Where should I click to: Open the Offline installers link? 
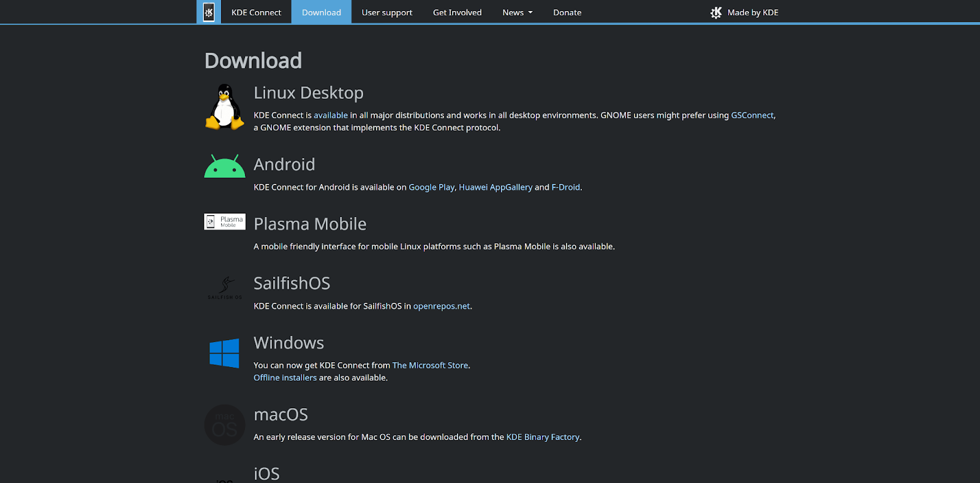click(285, 378)
